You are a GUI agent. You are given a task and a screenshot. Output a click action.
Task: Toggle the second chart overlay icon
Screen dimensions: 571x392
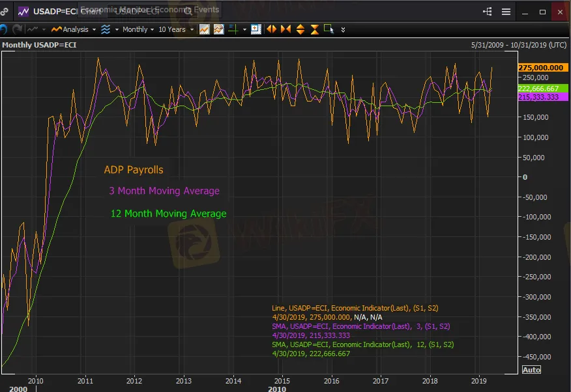[x=218, y=29]
